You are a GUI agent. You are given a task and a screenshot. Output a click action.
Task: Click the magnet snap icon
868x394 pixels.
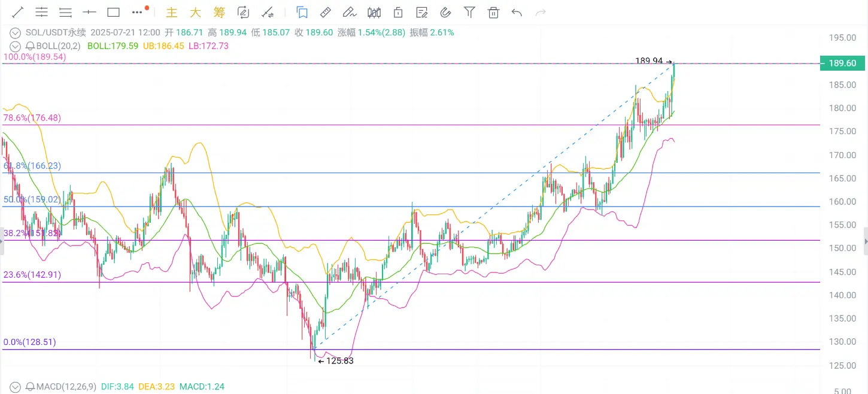(445, 12)
